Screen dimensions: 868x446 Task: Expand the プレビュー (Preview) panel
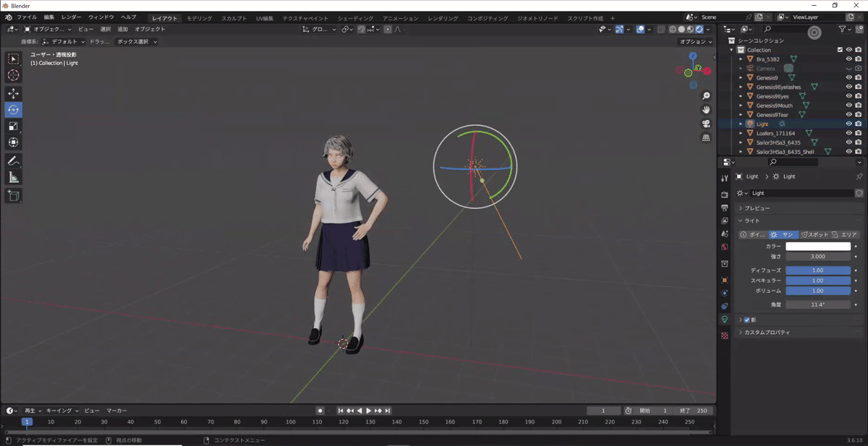pos(756,207)
